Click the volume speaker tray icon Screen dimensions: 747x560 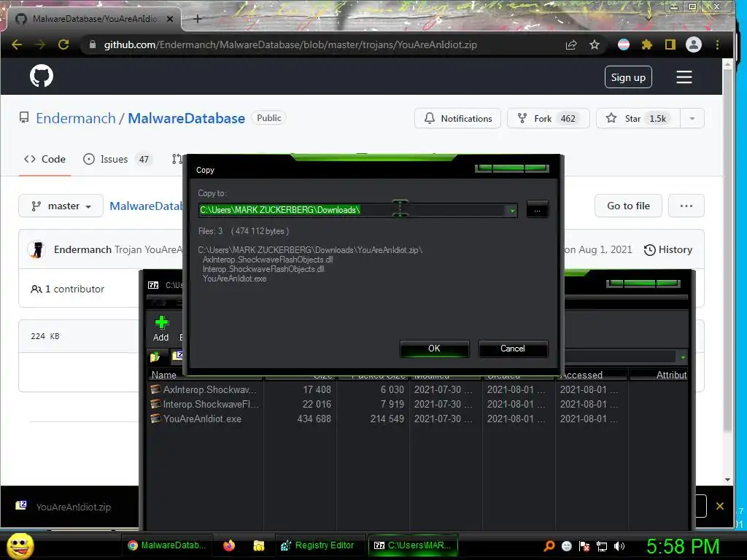click(x=619, y=546)
